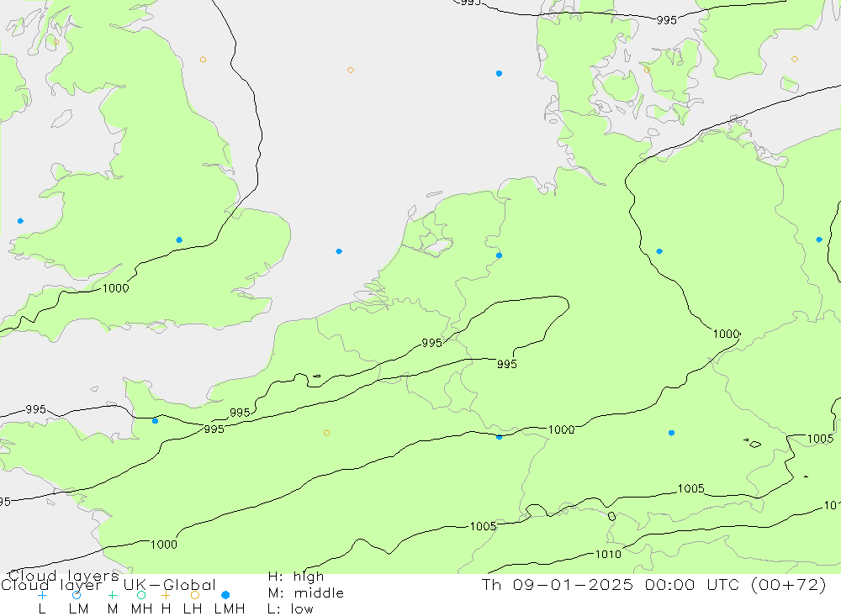The height and width of the screenshot is (616, 841).
Task: Select the orange marker in western Scotland
Action: coord(56,42)
